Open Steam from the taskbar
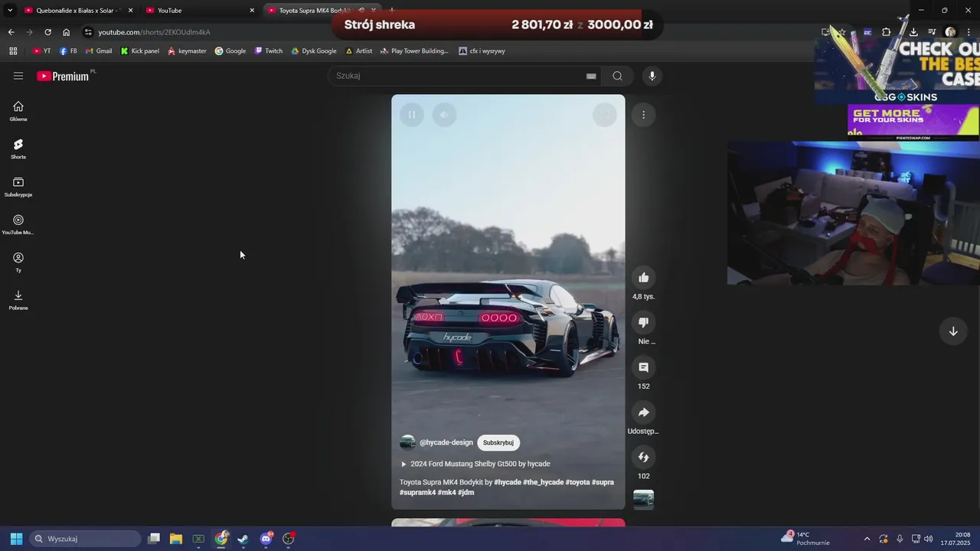This screenshot has width=980, height=551. 243,539
